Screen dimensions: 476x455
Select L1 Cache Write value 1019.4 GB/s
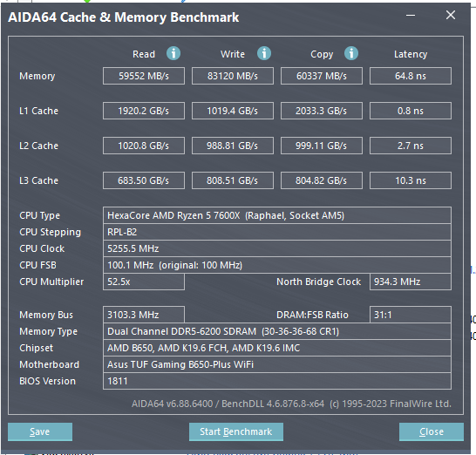click(x=233, y=111)
